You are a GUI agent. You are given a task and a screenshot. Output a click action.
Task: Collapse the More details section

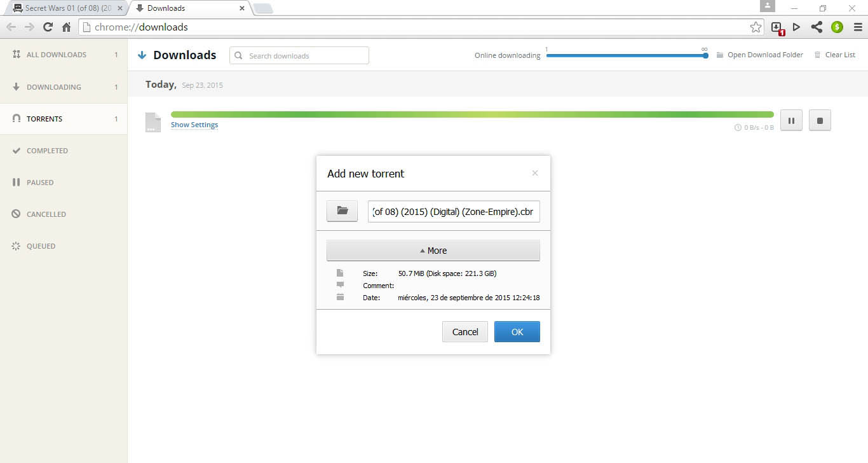[433, 251]
